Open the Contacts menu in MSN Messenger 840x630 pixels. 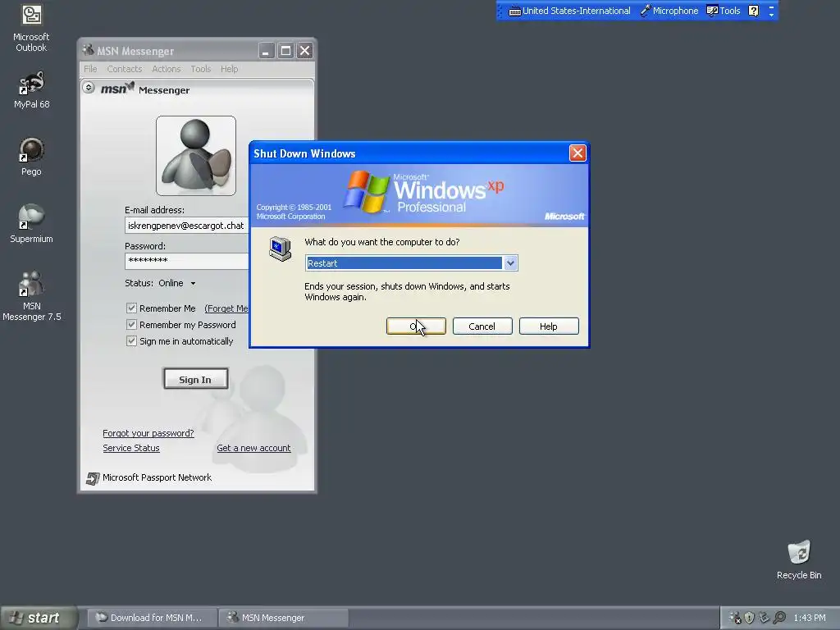coord(125,69)
